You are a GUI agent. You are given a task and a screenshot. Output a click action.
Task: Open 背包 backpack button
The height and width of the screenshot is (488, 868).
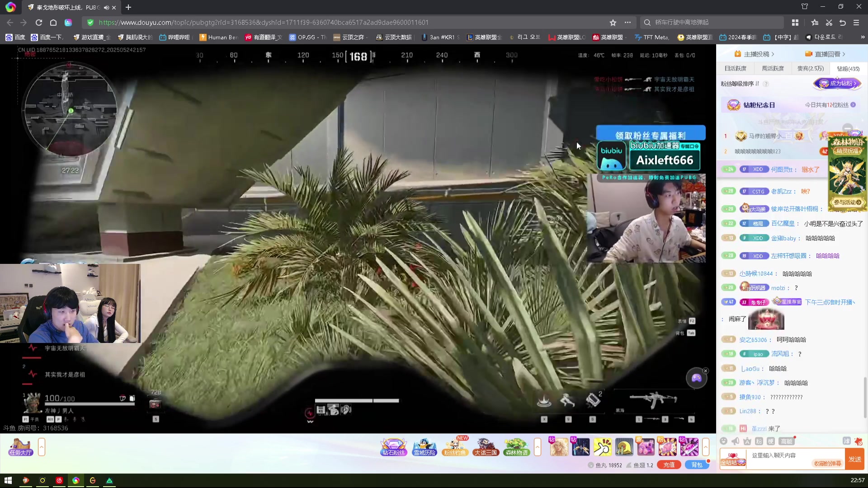pos(697,465)
